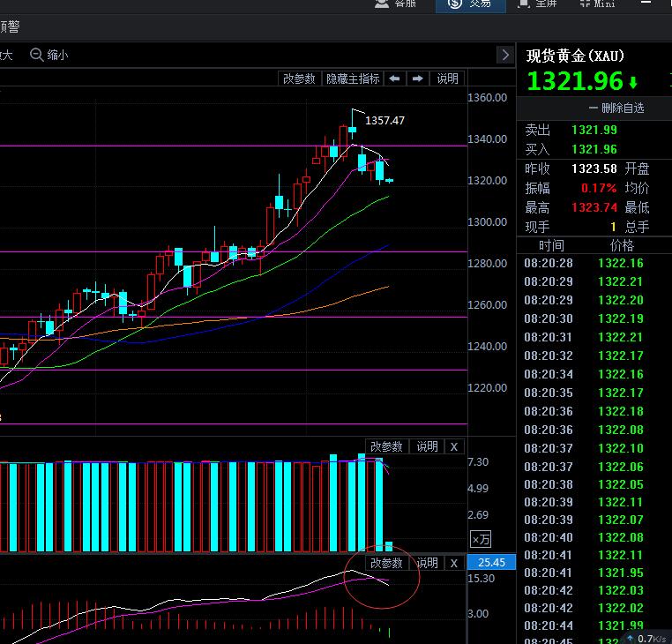672x644 pixels.
Task: Click the left arrow beside 隐藏主指标
Action: [x=394, y=79]
